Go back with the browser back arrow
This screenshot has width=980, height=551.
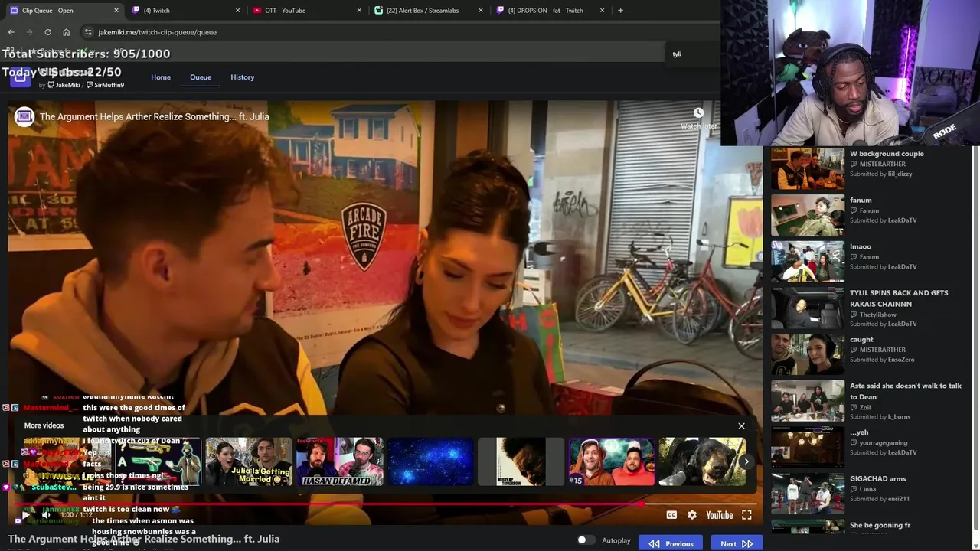[x=11, y=32]
